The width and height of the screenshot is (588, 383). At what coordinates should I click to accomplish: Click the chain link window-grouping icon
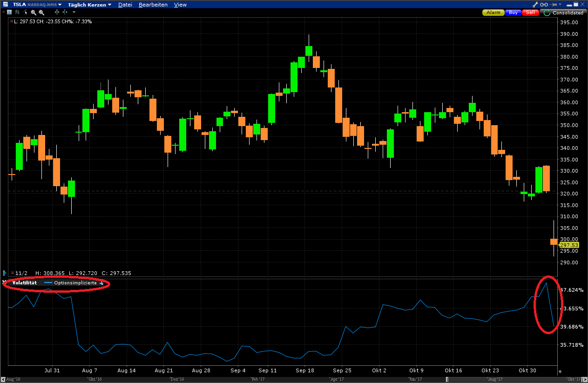point(544,4)
